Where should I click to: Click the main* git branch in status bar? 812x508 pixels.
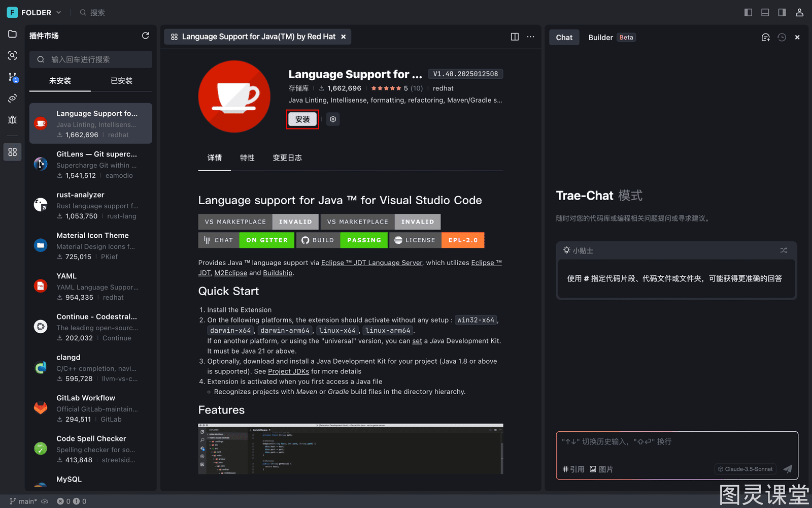point(23,501)
